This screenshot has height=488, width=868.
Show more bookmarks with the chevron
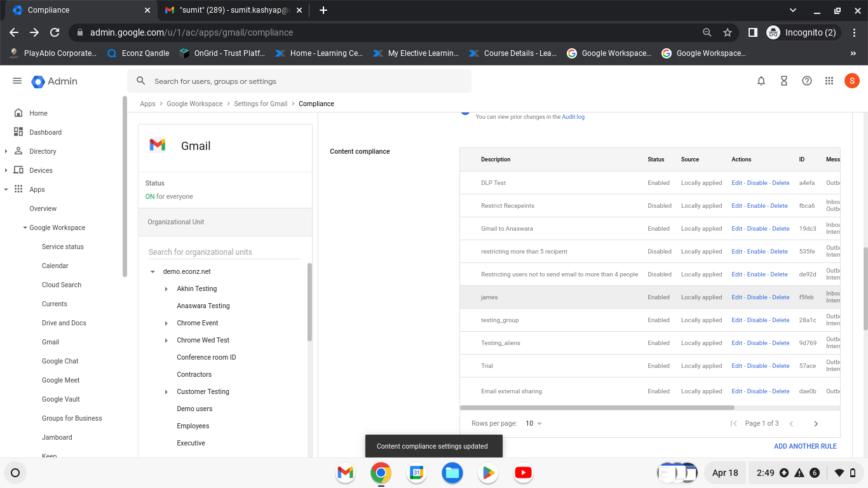point(853,53)
